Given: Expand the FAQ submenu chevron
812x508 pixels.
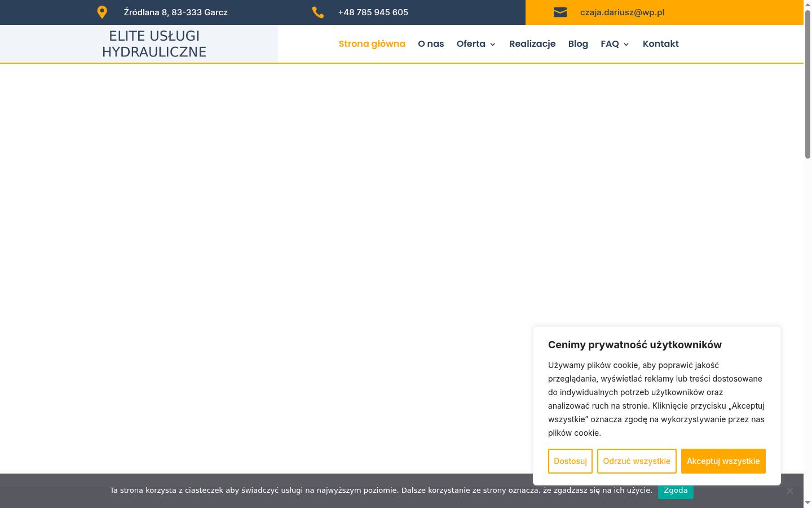Looking at the screenshot, I should click(626, 45).
